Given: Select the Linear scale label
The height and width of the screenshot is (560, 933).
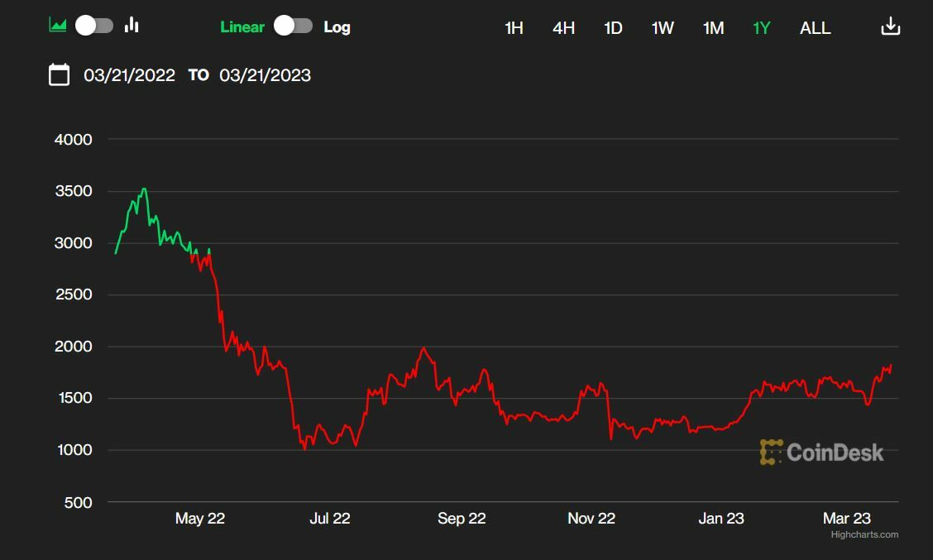Looking at the screenshot, I should [x=242, y=26].
